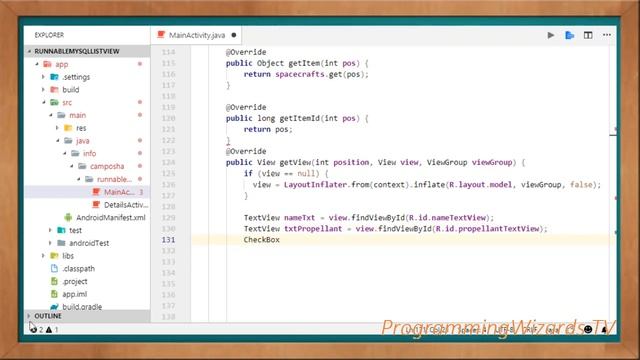The height and width of the screenshot is (360, 640).
Task: Click the warnings triangle in status bar
Action: point(49,329)
